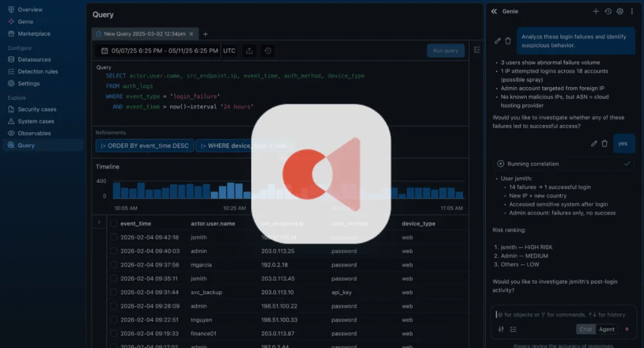Image resolution: width=644 pixels, height=348 pixels.
Task: Open System cases in the sidebar
Action: coord(31,121)
